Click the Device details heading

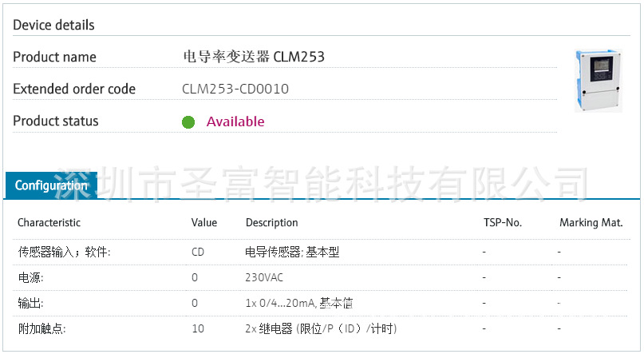[x=53, y=25]
